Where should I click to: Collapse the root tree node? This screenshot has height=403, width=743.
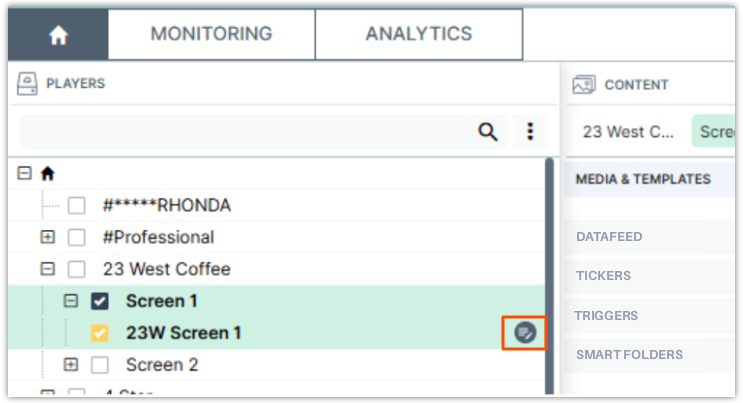[25, 174]
